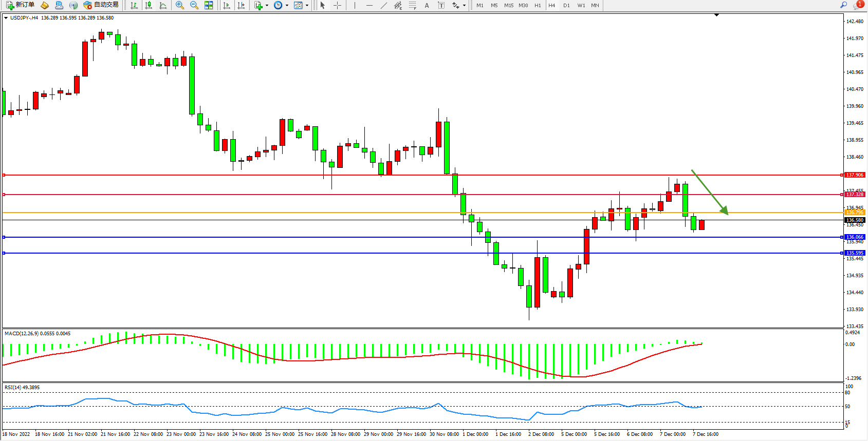
Task: Toggle AutoTrading (自动交易) button
Action: point(101,5)
